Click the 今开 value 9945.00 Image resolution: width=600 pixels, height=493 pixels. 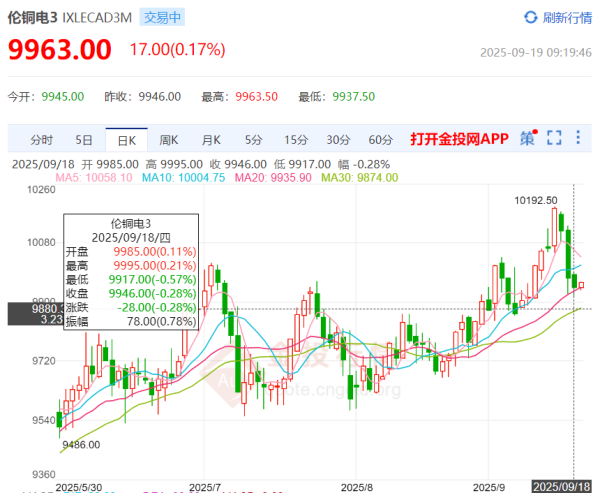[x=63, y=96]
